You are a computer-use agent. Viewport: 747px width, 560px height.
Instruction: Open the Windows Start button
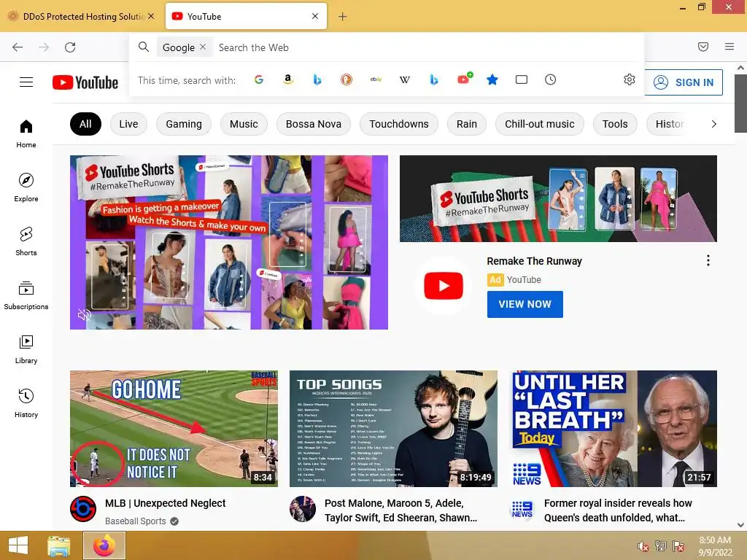[18, 545]
